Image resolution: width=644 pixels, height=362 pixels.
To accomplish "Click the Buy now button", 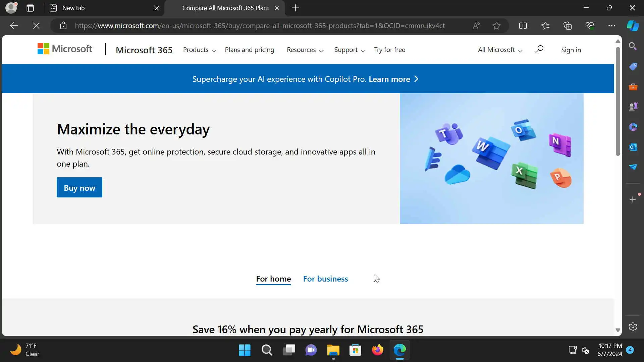I will [x=79, y=188].
